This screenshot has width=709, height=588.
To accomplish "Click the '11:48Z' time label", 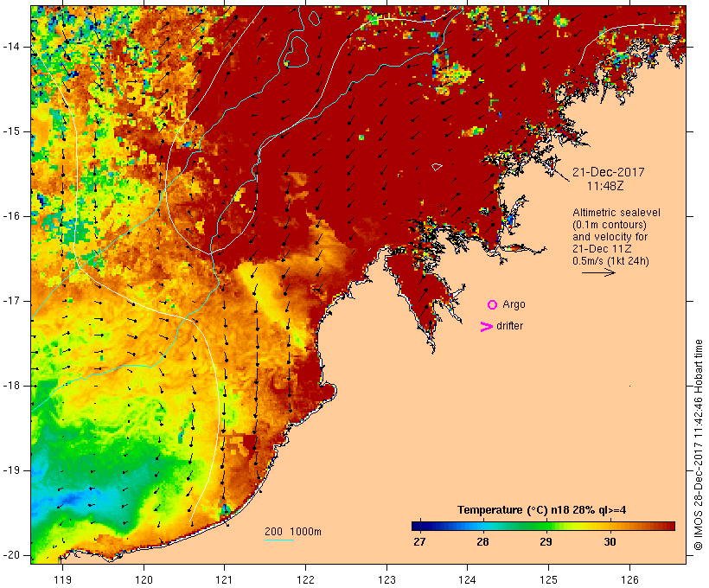I will click(x=605, y=186).
